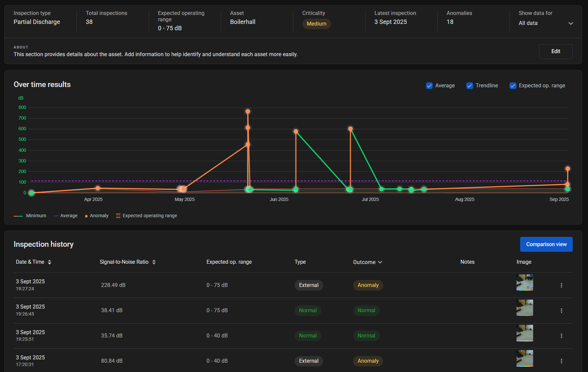Open more options for 80.84 dB row
This screenshot has height=372, width=588.
pyautogui.click(x=561, y=361)
